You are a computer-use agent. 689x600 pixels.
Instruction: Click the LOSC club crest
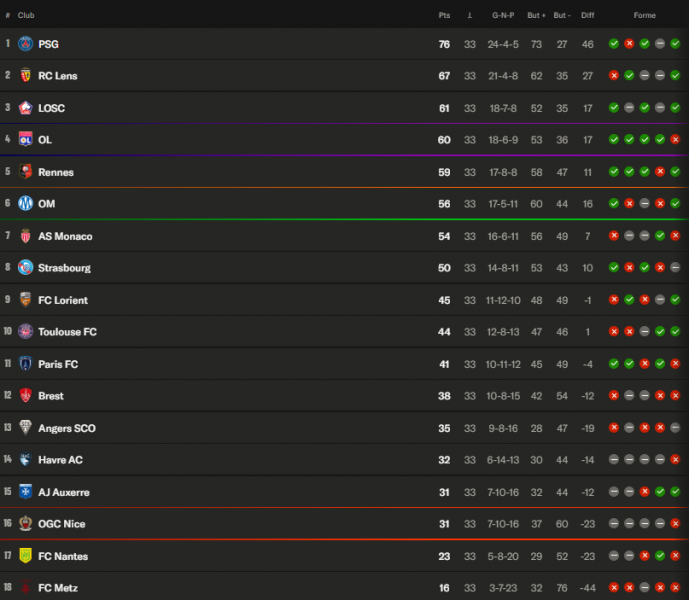[x=25, y=108]
